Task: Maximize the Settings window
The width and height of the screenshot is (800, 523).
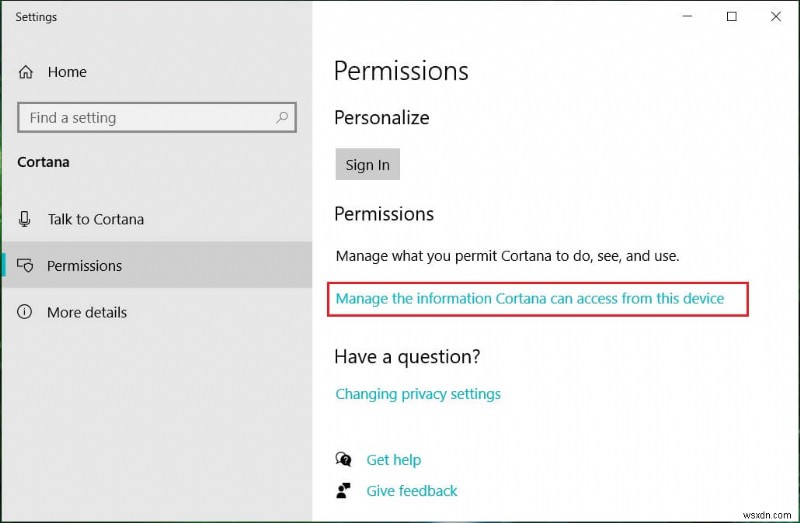Action: pyautogui.click(x=732, y=16)
